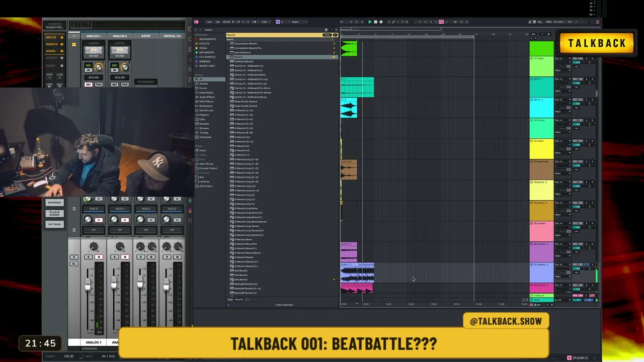The width and height of the screenshot is (644, 362).
Task: Arm the 29 fx_2 track for recording
Action: (592, 100)
